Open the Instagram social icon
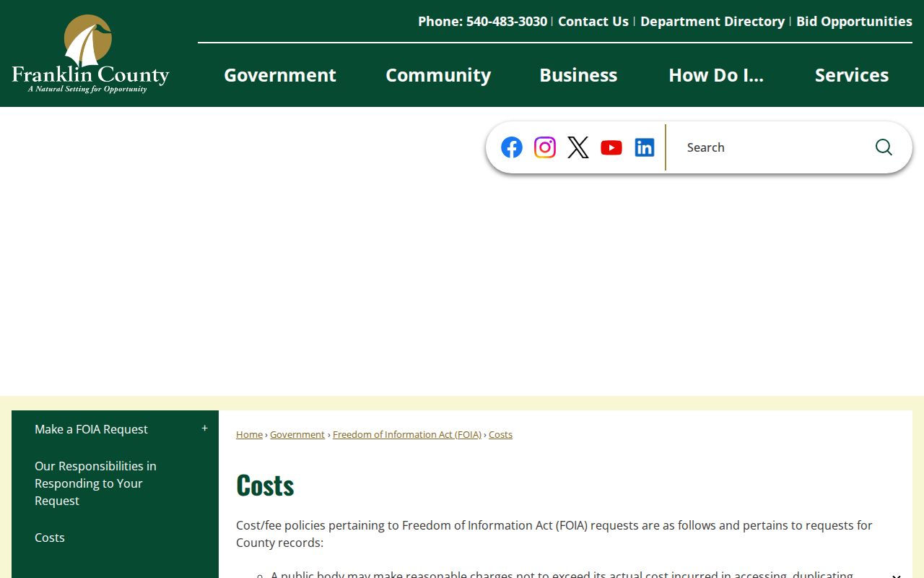This screenshot has height=578, width=924. click(x=545, y=147)
